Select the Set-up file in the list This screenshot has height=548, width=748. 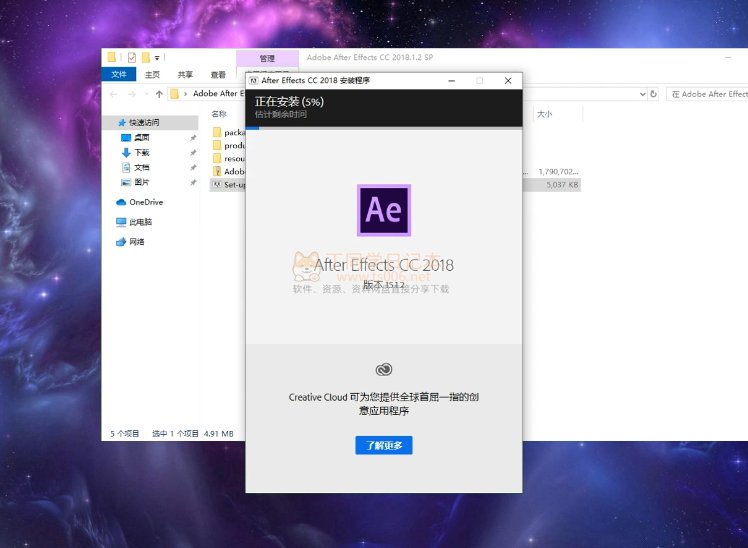[233, 185]
